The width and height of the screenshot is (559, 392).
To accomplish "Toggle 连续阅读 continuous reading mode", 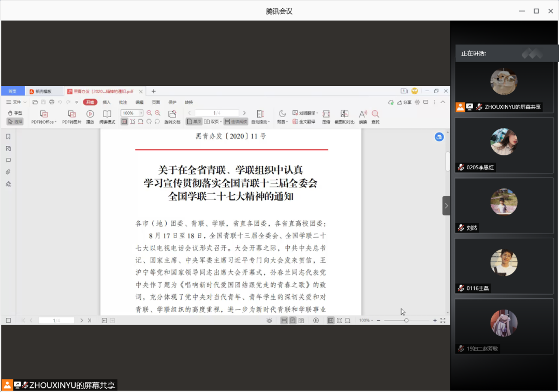I will coord(236,122).
